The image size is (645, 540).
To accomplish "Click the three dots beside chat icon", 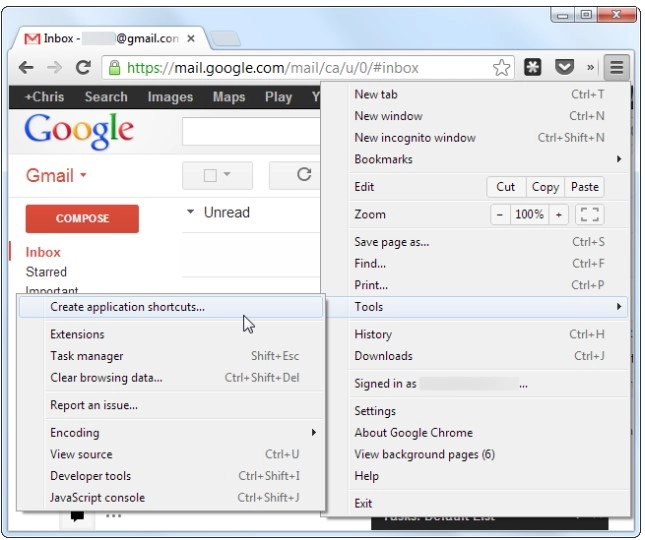I will tap(114, 516).
